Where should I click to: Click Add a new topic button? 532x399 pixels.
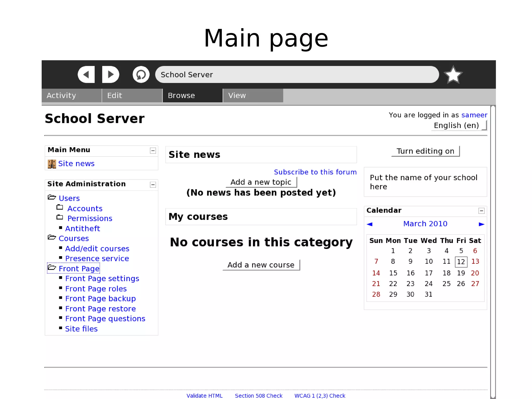point(261,182)
